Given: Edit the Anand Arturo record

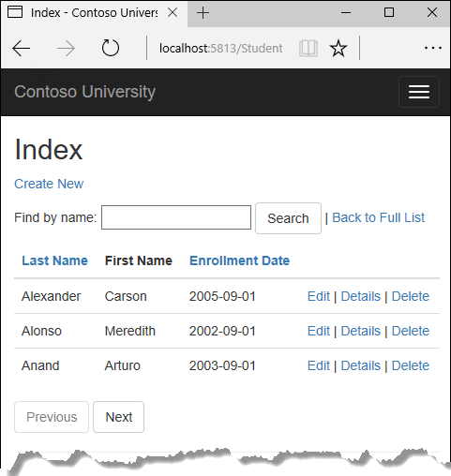Looking at the screenshot, I should coord(319,365).
